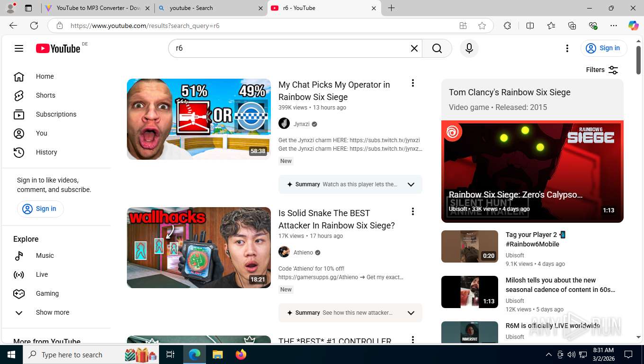The height and width of the screenshot is (364, 644).
Task: Open Is Solid Snake The BEST title
Action: click(x=337, y=219)
